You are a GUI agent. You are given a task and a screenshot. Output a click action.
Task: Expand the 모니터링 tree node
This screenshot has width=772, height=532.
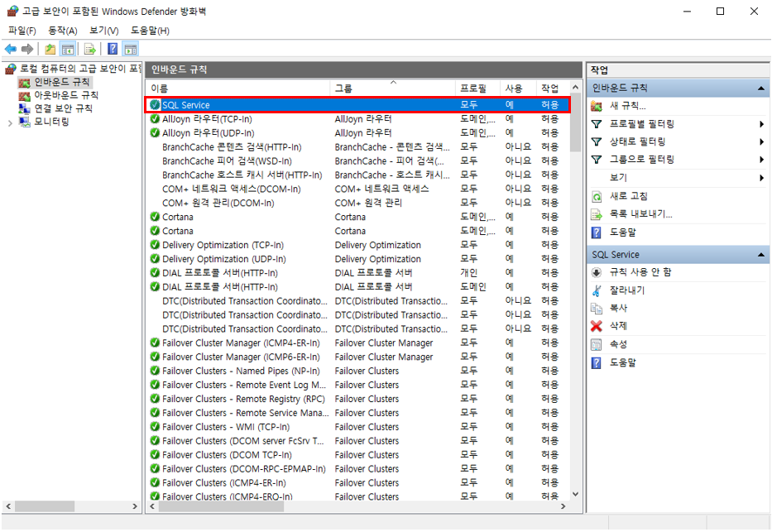[10, 123]
